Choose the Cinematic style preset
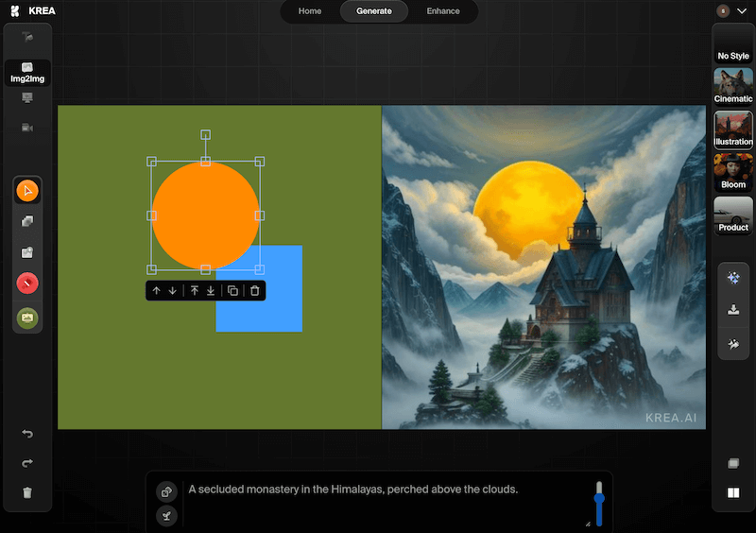Viewport: 756px width, 533px height. tap(733, 86)
